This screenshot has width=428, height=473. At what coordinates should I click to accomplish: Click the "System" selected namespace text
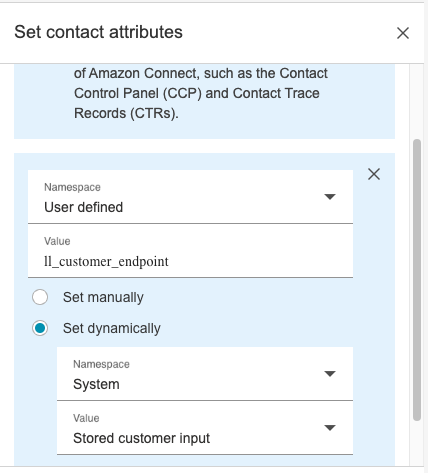pos(96,384)
